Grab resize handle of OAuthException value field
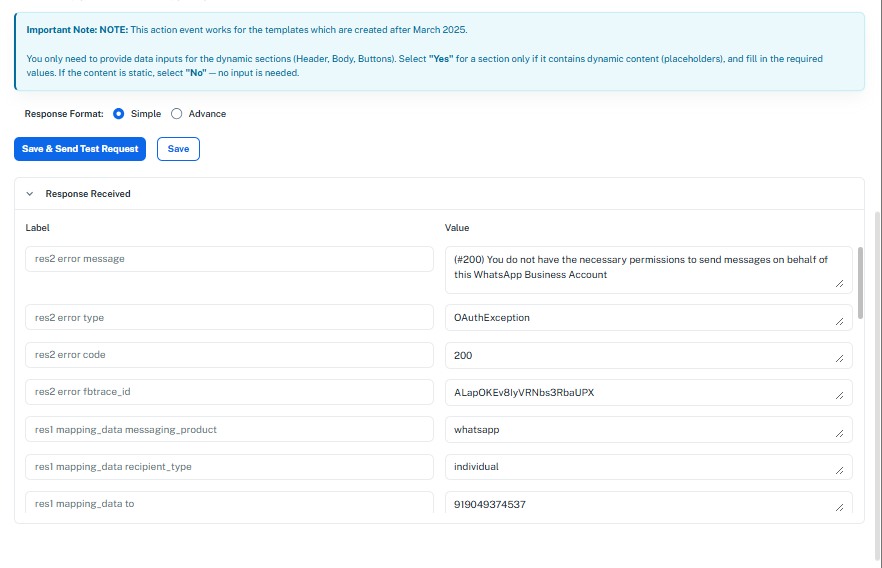This screenshot has width=882, height=568. (839, 322)
